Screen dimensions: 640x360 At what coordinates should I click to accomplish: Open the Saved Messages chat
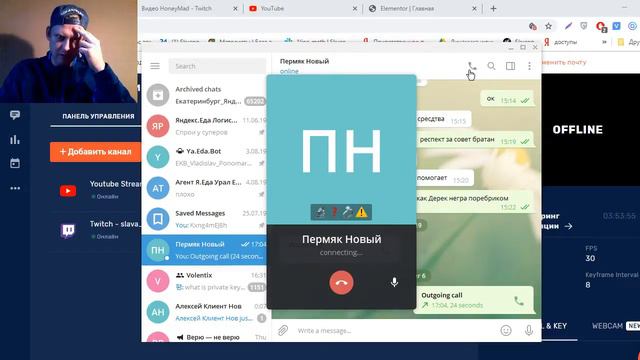point(206,219)
